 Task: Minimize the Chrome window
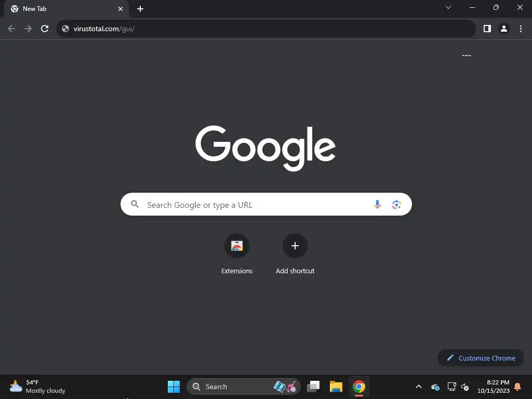click(472, 7)
